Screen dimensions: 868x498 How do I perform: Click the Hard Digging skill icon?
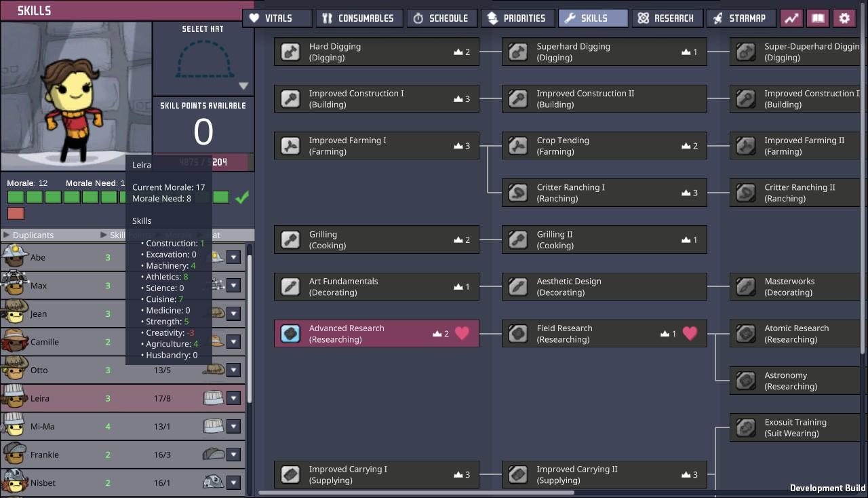coord(291,52)
